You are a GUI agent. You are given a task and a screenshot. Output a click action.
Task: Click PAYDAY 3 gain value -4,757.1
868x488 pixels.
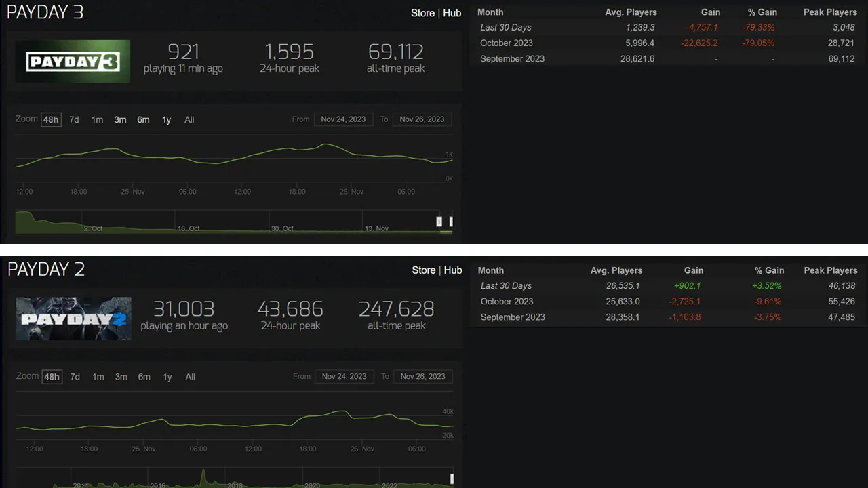(x=702, y=28)
